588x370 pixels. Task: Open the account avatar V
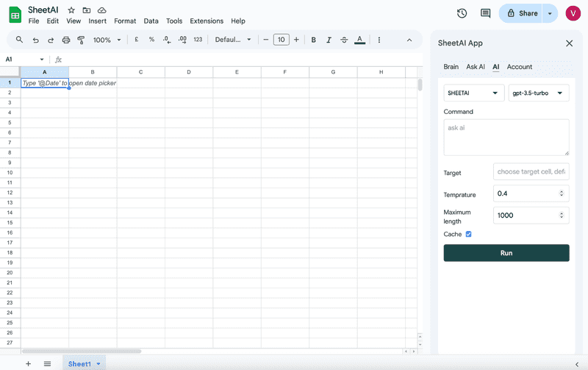[573, 13]
